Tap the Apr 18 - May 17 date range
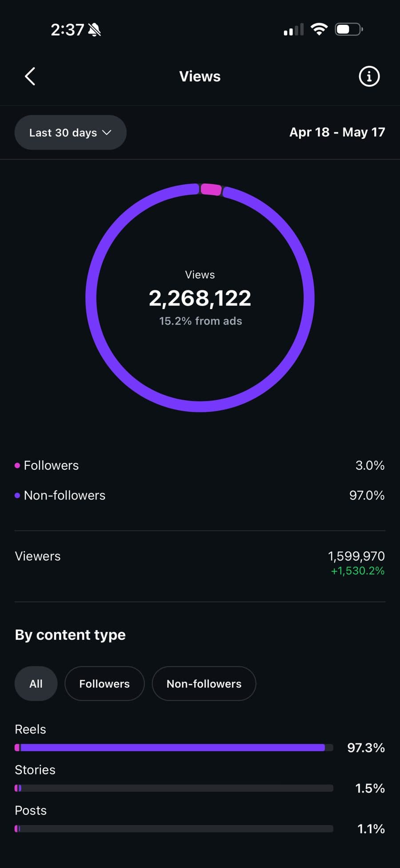Viewport: 400px width, 868px height. [x=337, y=132]
